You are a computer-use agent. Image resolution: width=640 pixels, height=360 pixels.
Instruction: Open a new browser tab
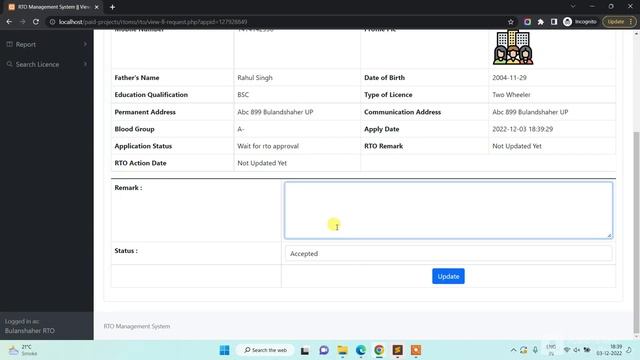point(112,7)
